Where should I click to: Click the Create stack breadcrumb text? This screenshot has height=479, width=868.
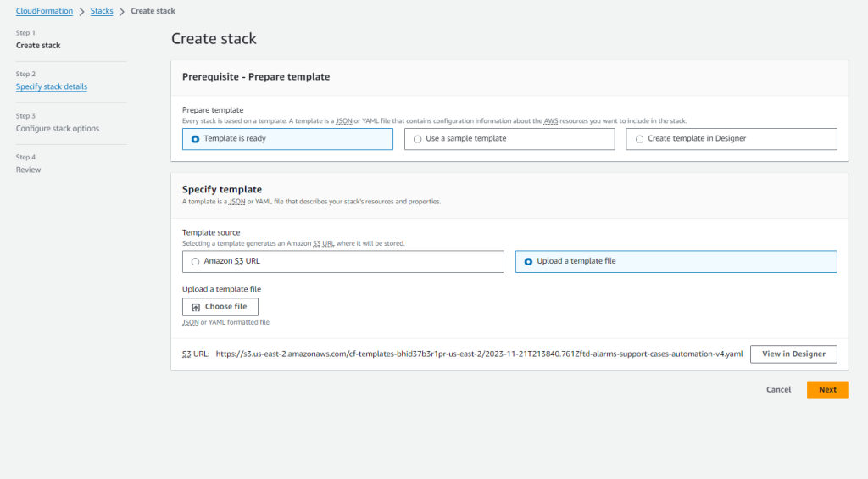(x=153, y=11)
